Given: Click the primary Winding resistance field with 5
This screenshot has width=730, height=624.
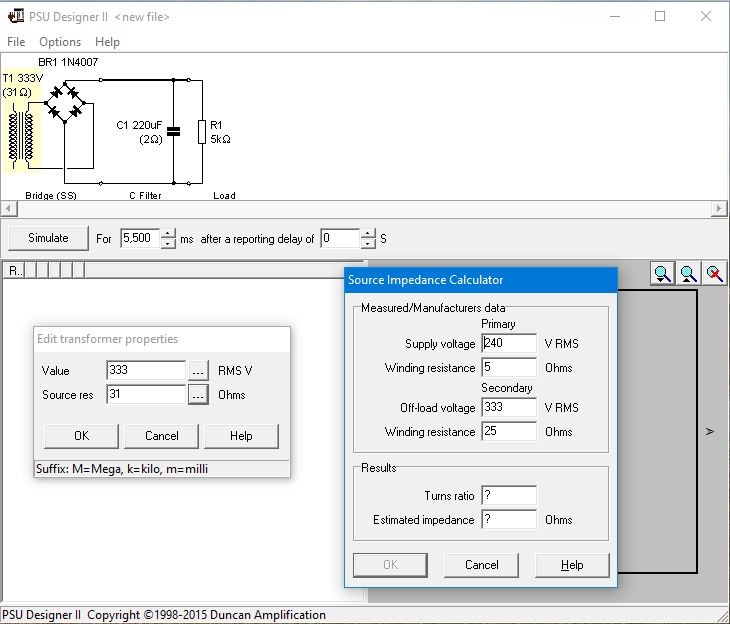Looking at the screenshot, I should pyautogui.click(x=509, y=367).
